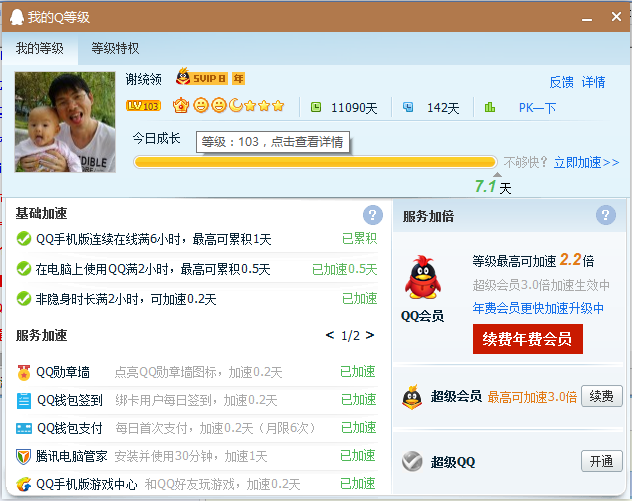Click the username 谢统领

pos(143,79)
